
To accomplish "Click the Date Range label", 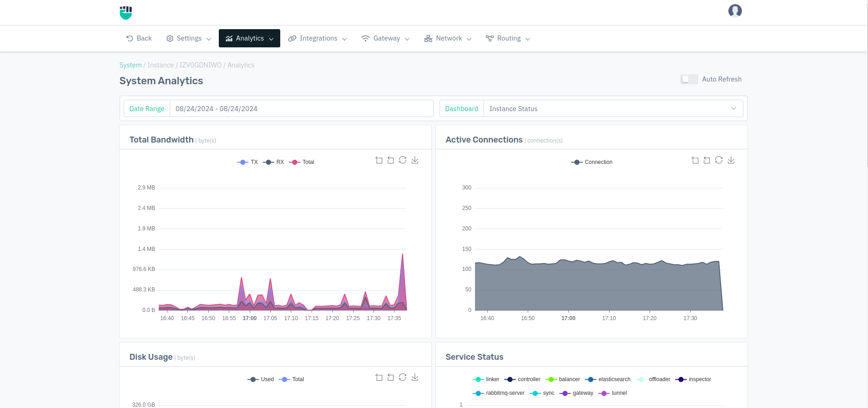I will (x=147, y=108).
